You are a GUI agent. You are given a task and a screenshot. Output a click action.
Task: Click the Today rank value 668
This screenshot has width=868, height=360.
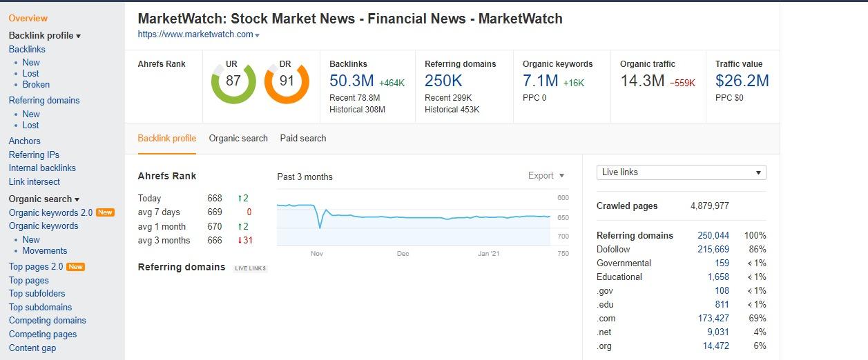click(x=215, y=198)
